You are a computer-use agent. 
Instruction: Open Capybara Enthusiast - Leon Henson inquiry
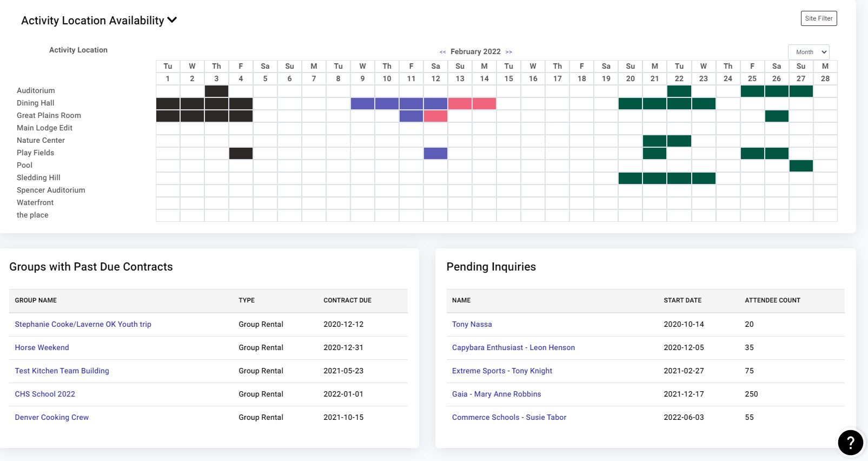coord(514,347)
